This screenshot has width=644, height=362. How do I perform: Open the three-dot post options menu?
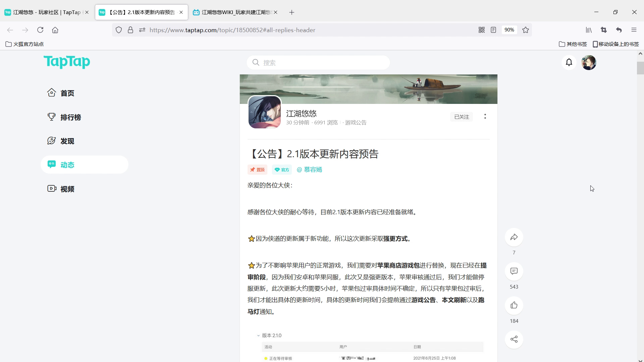485,116
